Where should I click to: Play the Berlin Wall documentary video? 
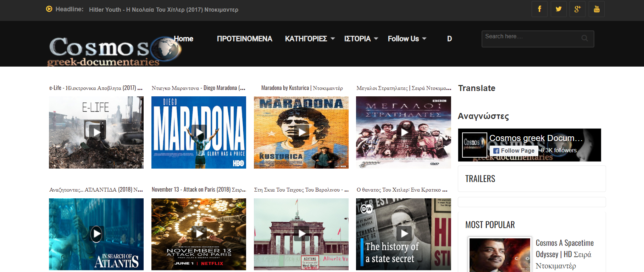tap(301, 234)
